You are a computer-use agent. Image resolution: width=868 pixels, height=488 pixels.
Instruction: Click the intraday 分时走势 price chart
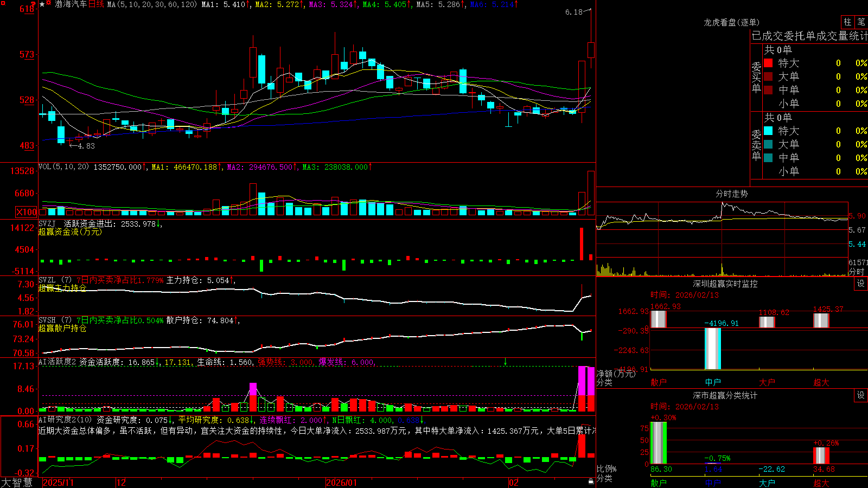[722, 230]
